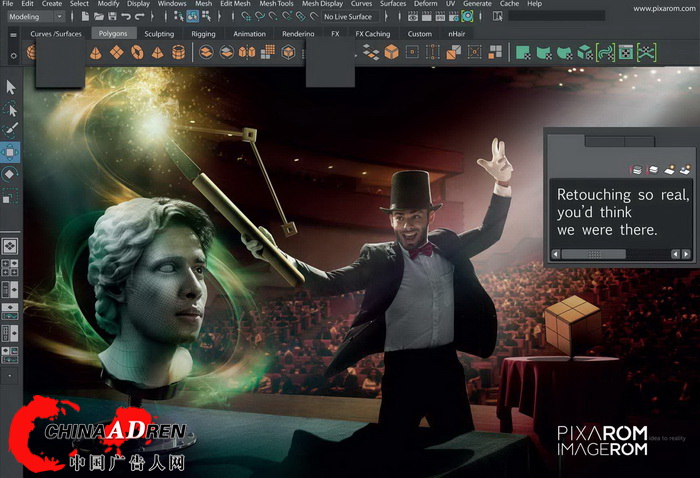
Task: Activate the Lasso Select tool
Action: click(x=11, y=109)
